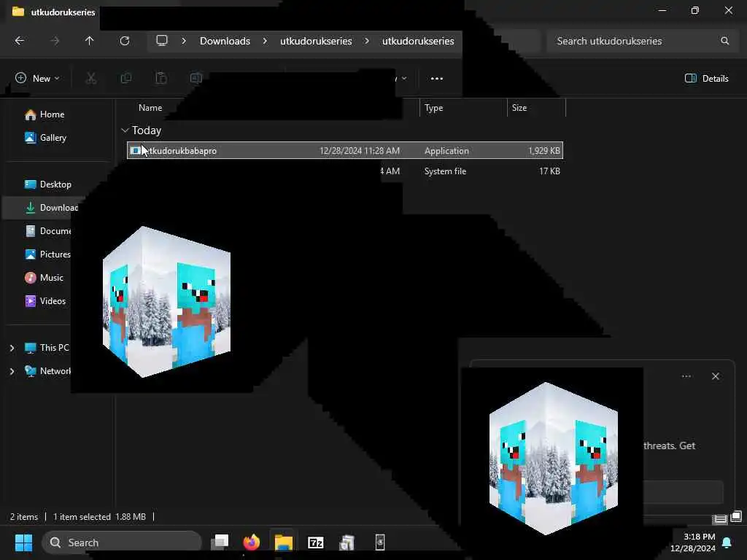
Task: Open Desktop in the sidebar
Action: 47,184
